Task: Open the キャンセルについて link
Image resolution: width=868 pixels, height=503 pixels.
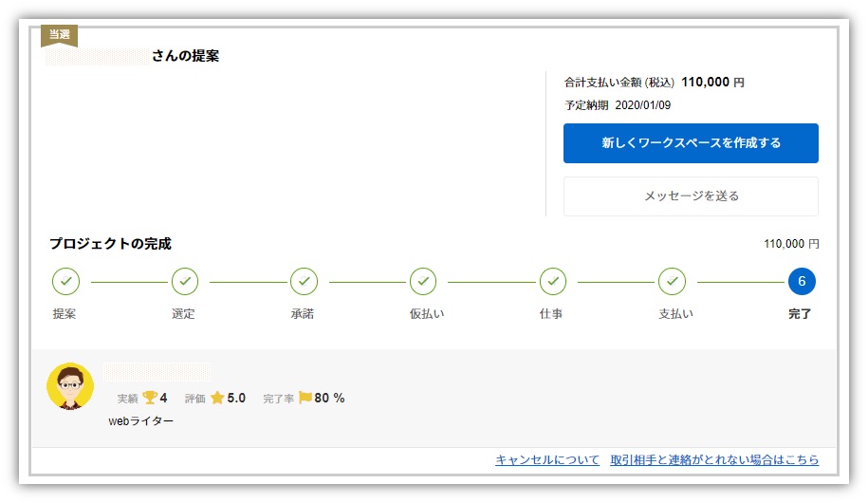Action: (x=547, y=459)
